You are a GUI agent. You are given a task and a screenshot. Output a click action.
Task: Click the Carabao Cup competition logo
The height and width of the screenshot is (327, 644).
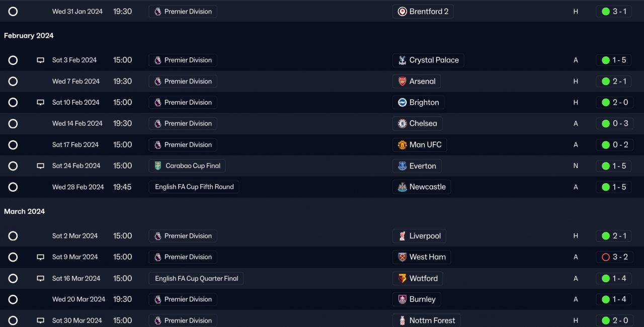[x=158, y=166]
